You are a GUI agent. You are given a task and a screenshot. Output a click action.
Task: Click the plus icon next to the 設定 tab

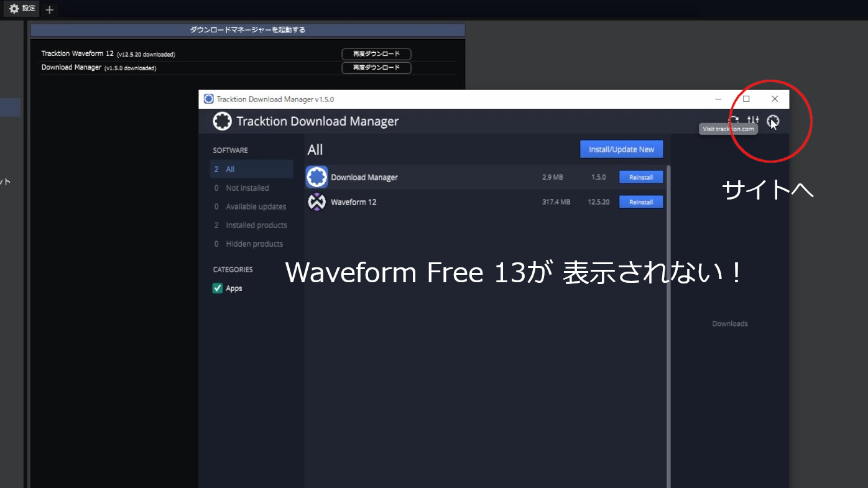(48, 9)
